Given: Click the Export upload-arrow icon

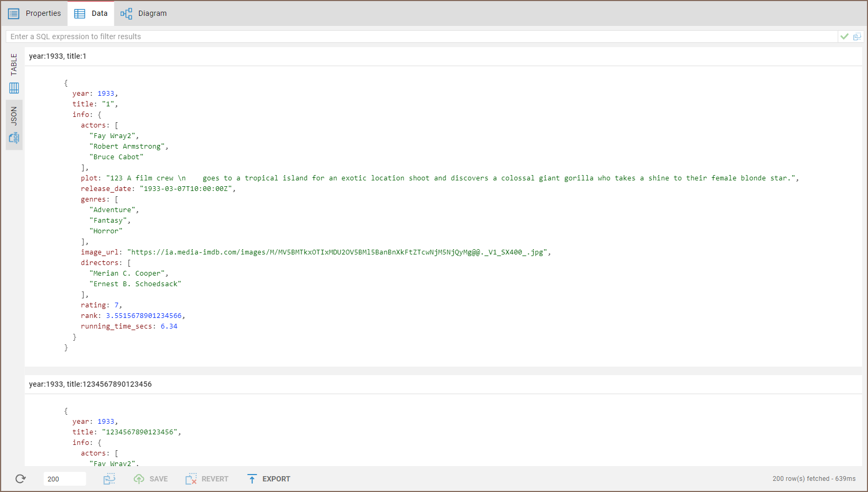Looking at the screenshot, I should 253,479.
